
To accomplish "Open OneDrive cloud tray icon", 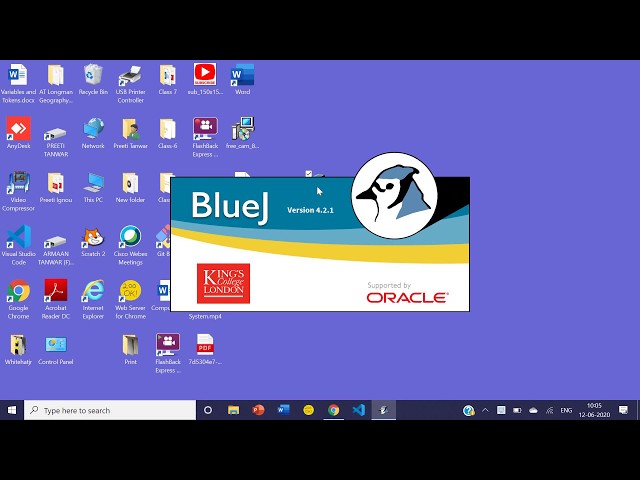I will pos(533,410).
